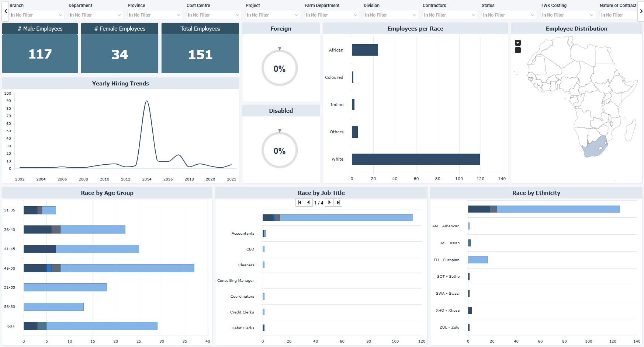Click the Foreign percentage gauge
The height and width of the screenshot is (347, 644).
[x=280, y=68]
